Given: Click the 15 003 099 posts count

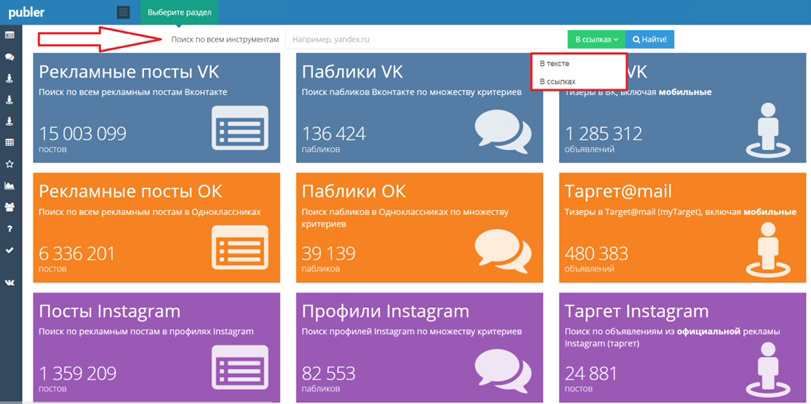Looking at the screenshot, I should pyautogui.click(x=83, y=134).
